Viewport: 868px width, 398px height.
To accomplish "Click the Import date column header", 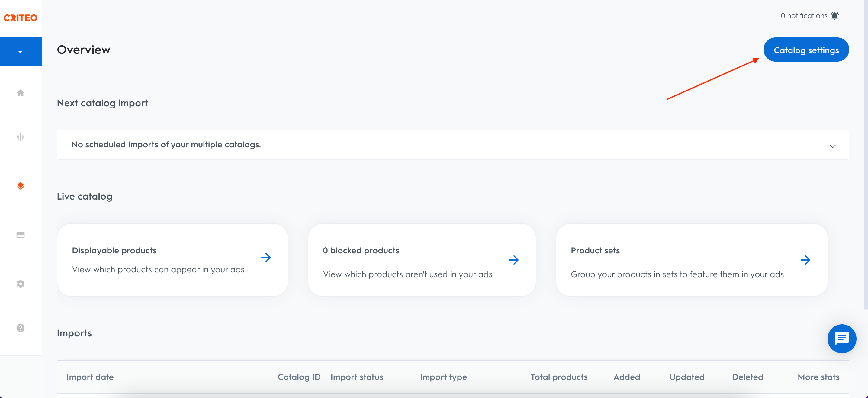I will [x=90, y=377].
